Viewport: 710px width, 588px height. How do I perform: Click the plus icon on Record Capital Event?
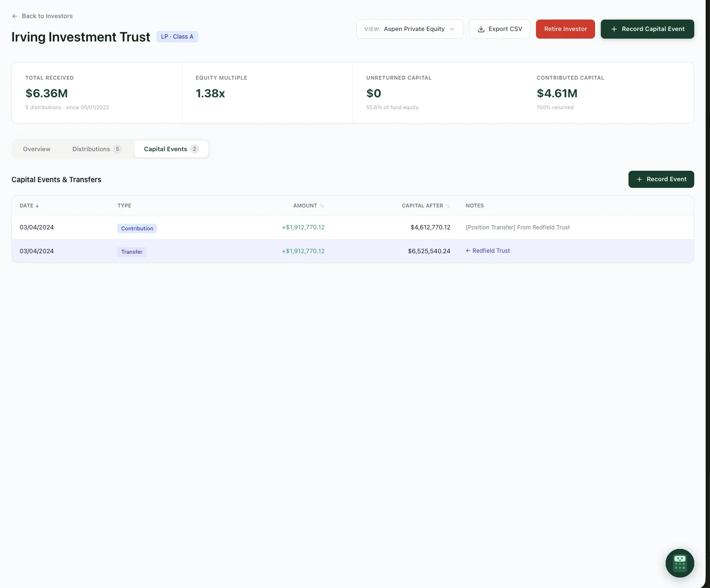614,29
